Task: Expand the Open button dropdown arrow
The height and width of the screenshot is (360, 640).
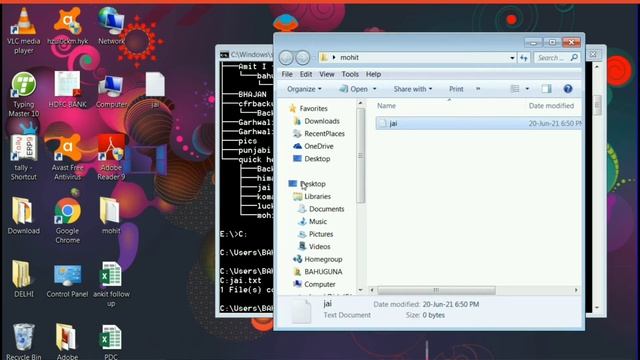Action: [x=375, y=89]
